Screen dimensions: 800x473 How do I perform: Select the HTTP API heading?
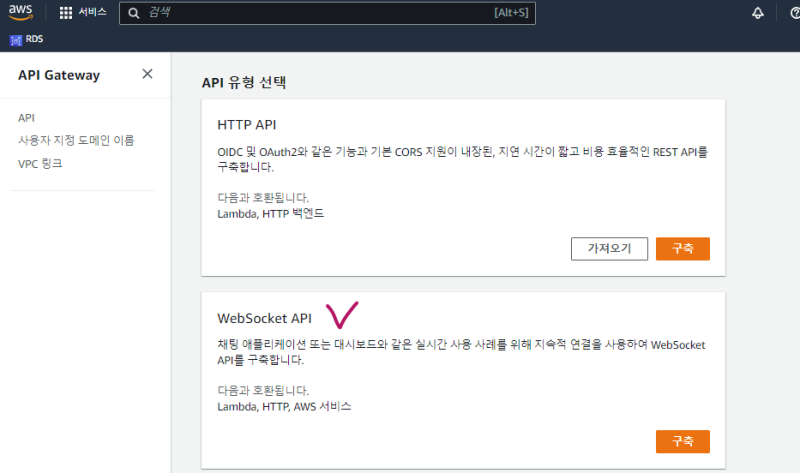pos(247,125)
